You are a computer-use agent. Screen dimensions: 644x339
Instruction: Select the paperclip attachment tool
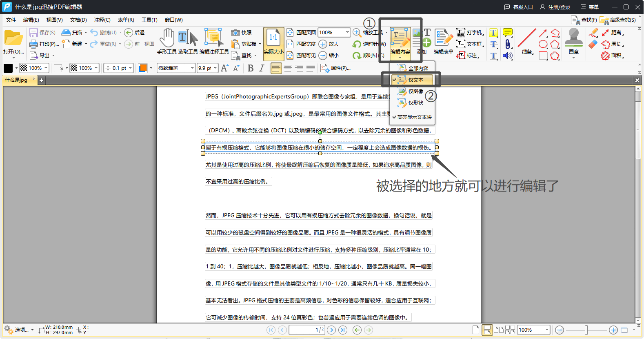pos(508,44)
